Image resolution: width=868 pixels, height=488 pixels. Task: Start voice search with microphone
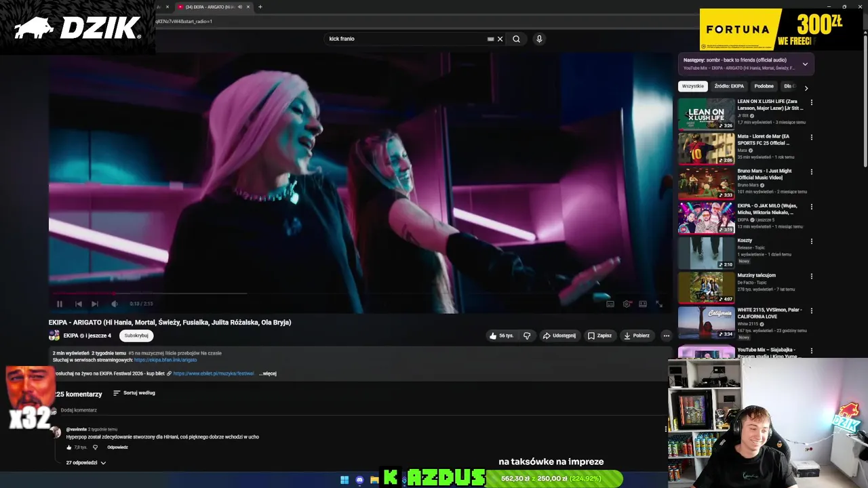pyautogui.click(x=539, y=39)
